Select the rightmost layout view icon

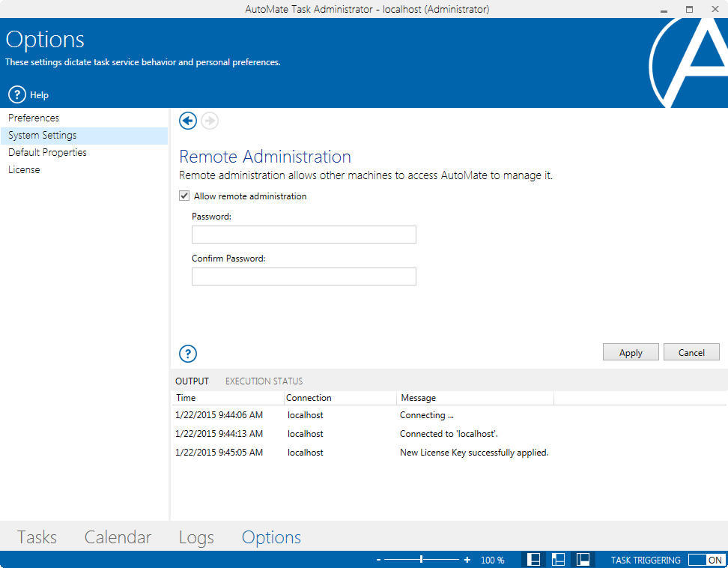point(583,559)
